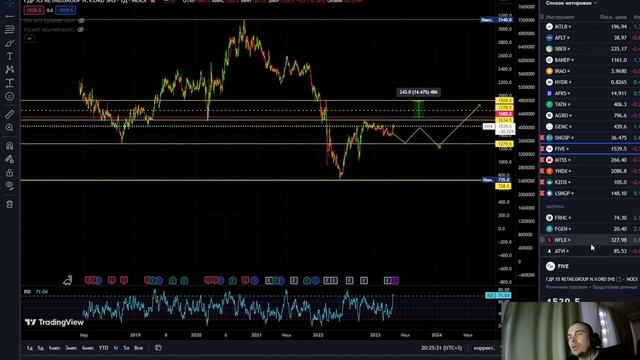Select the highlighted FIVE watchlist row
The image size is (640, 360).
click(x=590, y=149)
